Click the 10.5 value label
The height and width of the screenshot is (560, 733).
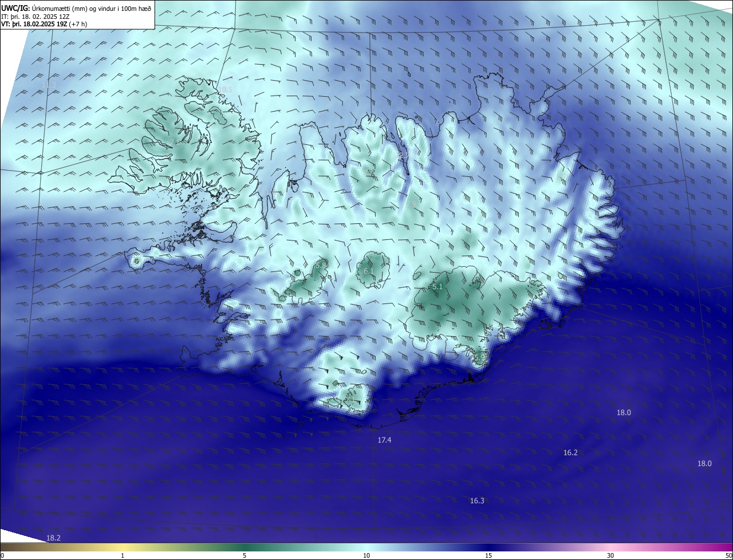click(x=226, y=89)
